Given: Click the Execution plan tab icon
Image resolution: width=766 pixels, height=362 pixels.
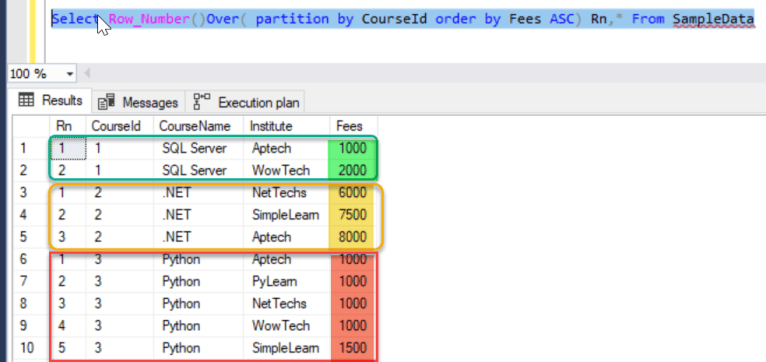Looking at the screenshot, I should [202, 102].
